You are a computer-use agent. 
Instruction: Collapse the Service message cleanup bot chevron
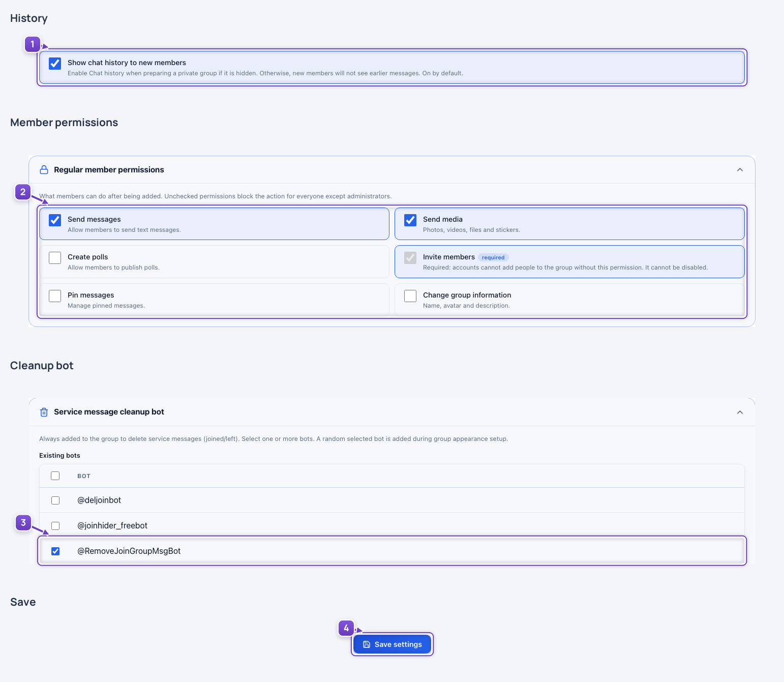tap(740, 412)
